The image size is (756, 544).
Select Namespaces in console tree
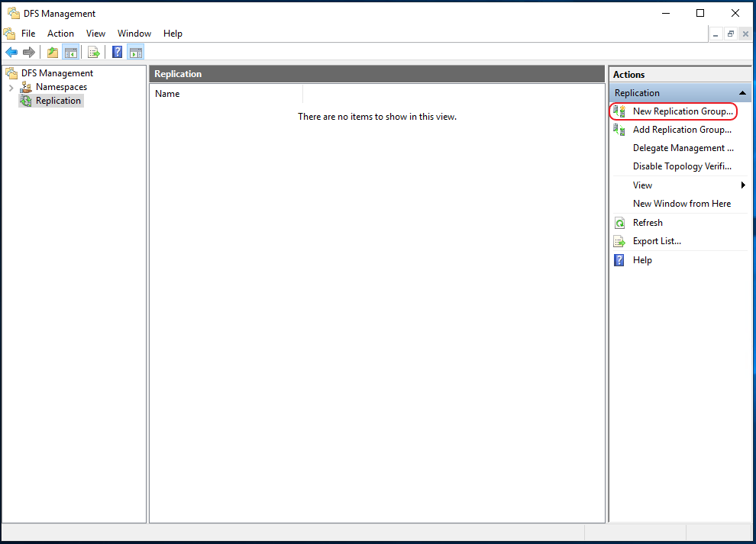click(x=61, y=87)
